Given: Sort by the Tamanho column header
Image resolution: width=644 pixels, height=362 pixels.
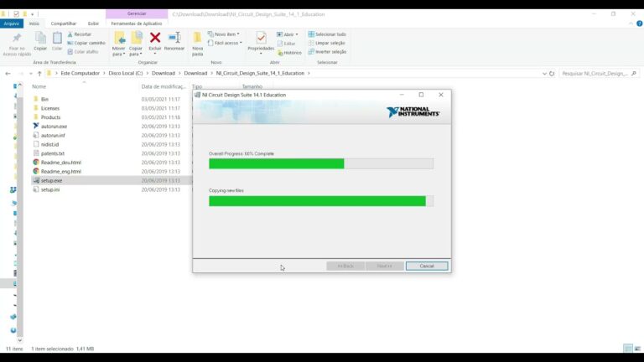Looking at the screenshot, I should 252,86.
